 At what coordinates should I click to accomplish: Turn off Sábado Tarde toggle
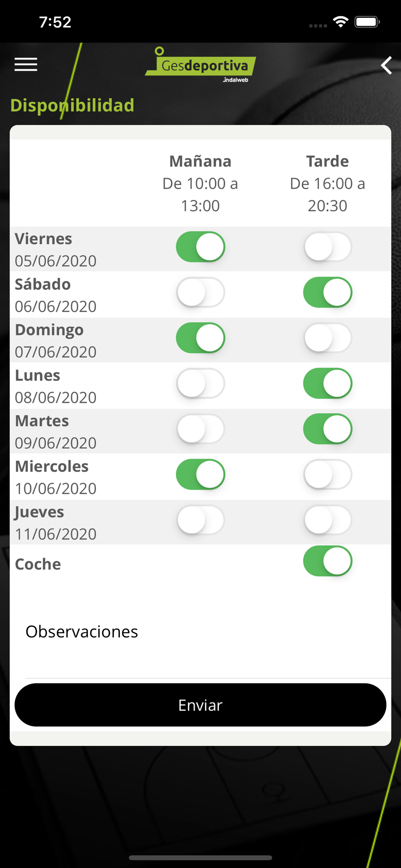coord(328,293)
